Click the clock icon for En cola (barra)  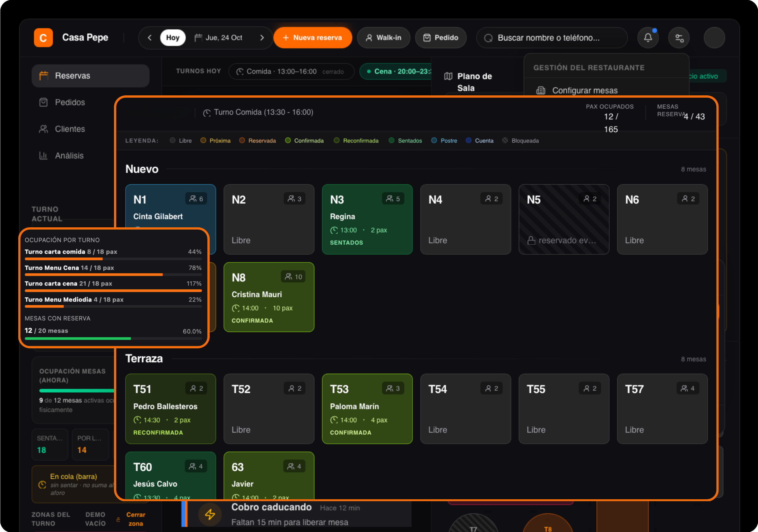[42, 484]
